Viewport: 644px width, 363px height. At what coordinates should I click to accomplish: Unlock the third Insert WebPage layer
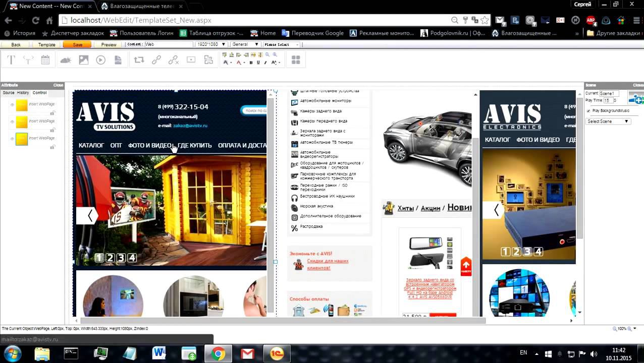(52, 147)
